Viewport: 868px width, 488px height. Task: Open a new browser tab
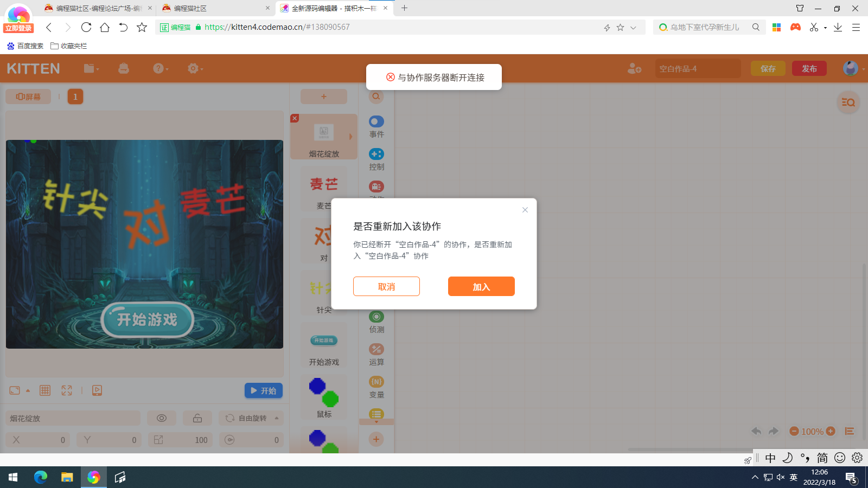click(404, 8)
